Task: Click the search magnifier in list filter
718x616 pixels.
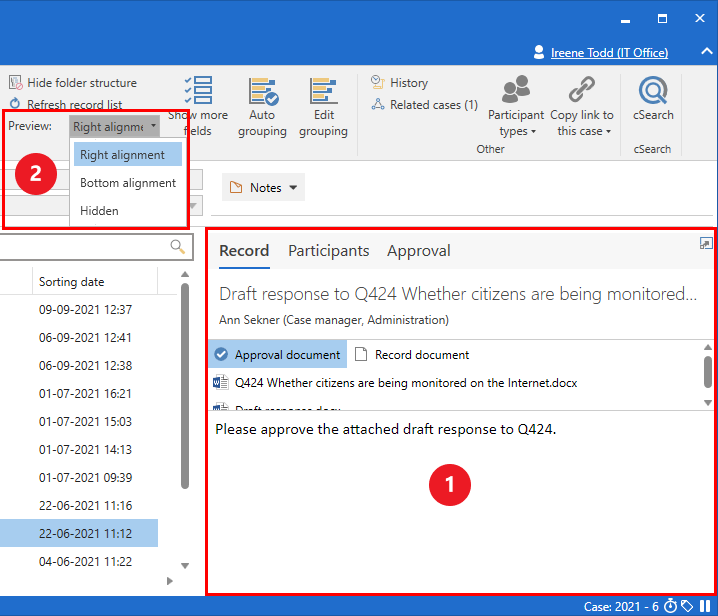Action: (178, 247)
